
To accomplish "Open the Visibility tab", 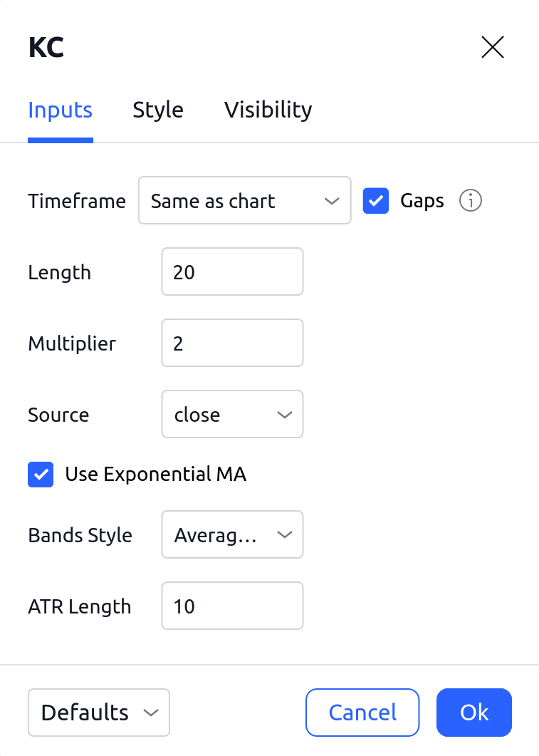I will point(268,110).
